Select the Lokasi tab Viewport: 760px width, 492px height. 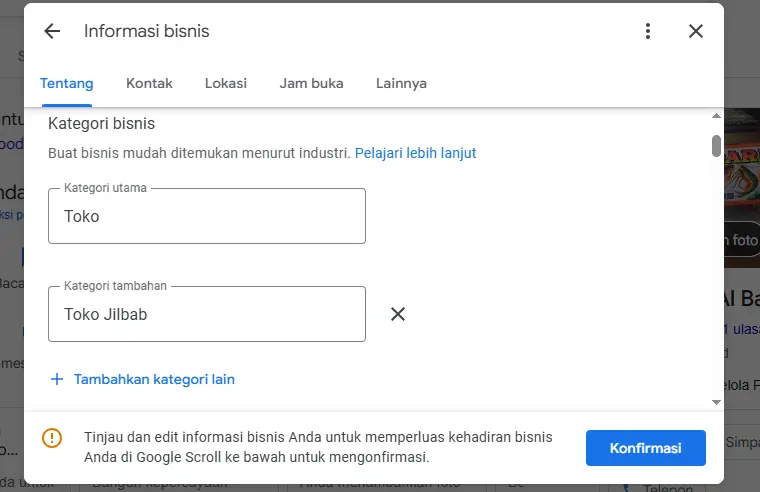click(226, 83)
